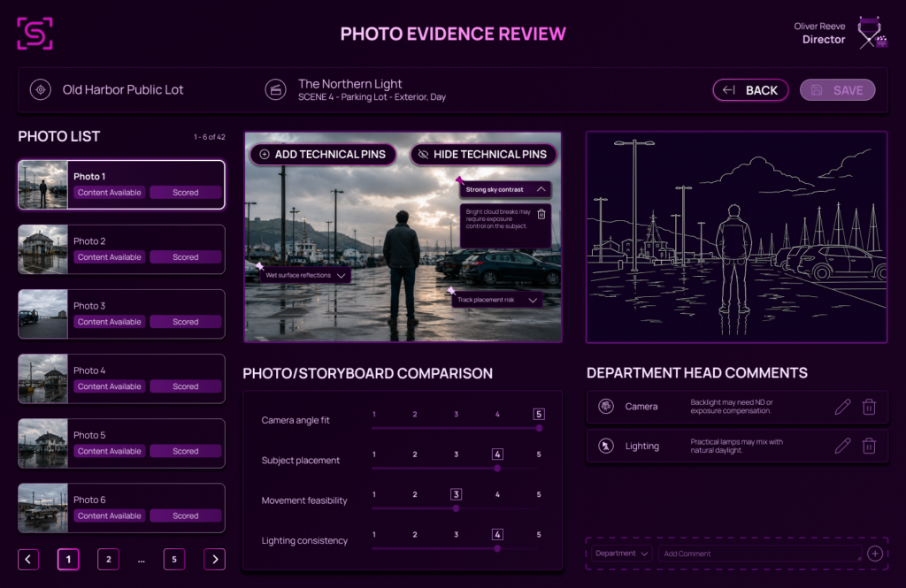Click Photo 4 Scored badge
This screenshot has height=588, width=906.
pos(186,386)
